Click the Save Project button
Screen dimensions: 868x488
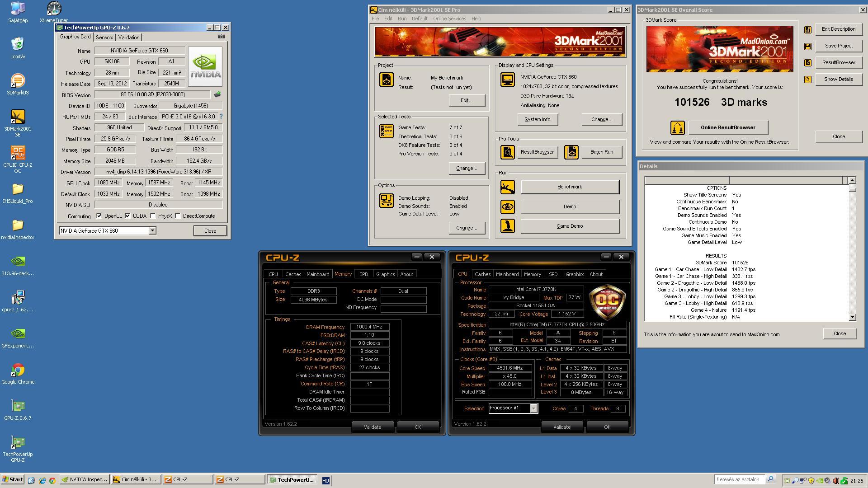pyautogui.click(x=839, y=46)
